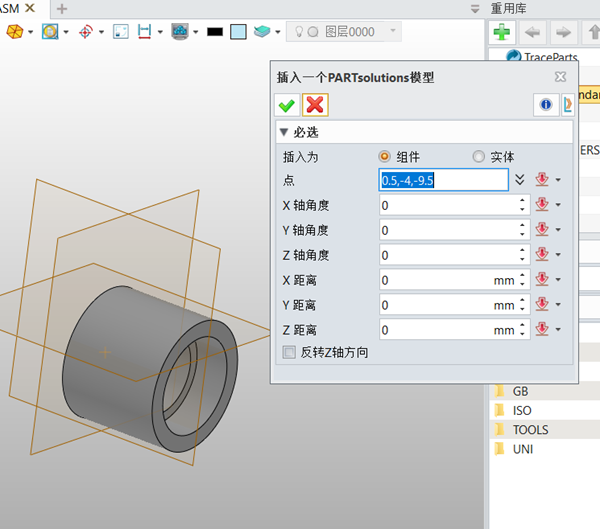Click the pick icon for X 距离
600x529 pixels.
tap(542, 279)
